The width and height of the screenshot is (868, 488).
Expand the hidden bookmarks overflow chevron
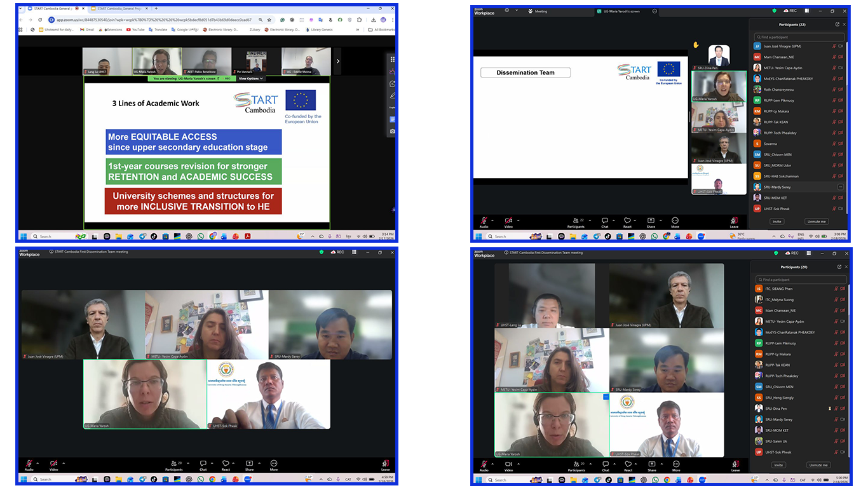coord(357,29)
